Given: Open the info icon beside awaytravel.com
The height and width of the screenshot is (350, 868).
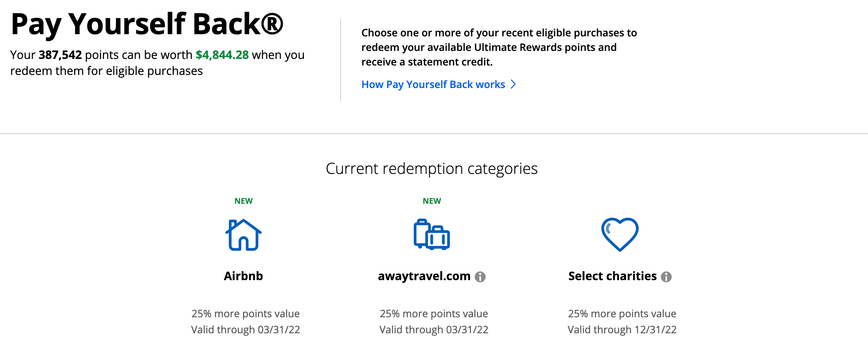Looking at the screenshot, I should point(480,277).
